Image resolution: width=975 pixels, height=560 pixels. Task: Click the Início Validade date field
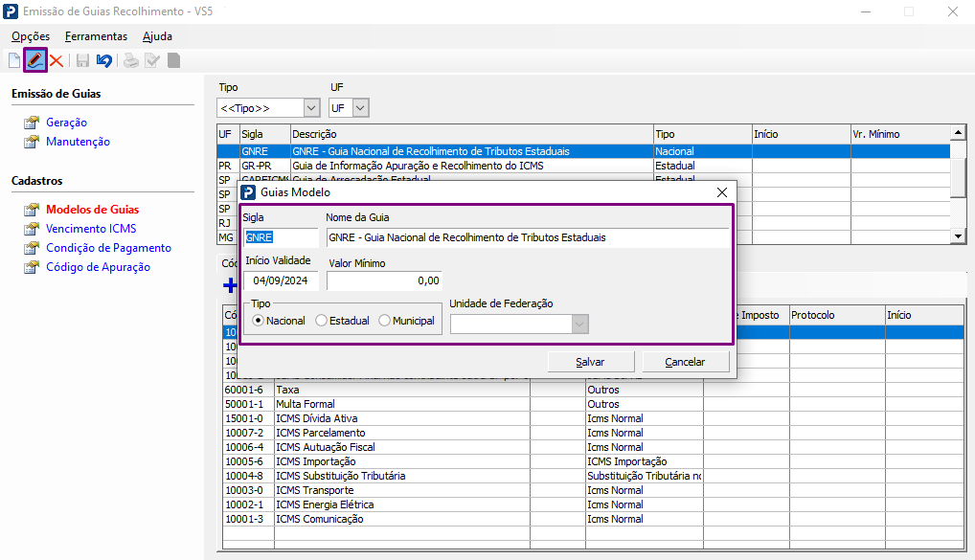(x=281, y=280)
